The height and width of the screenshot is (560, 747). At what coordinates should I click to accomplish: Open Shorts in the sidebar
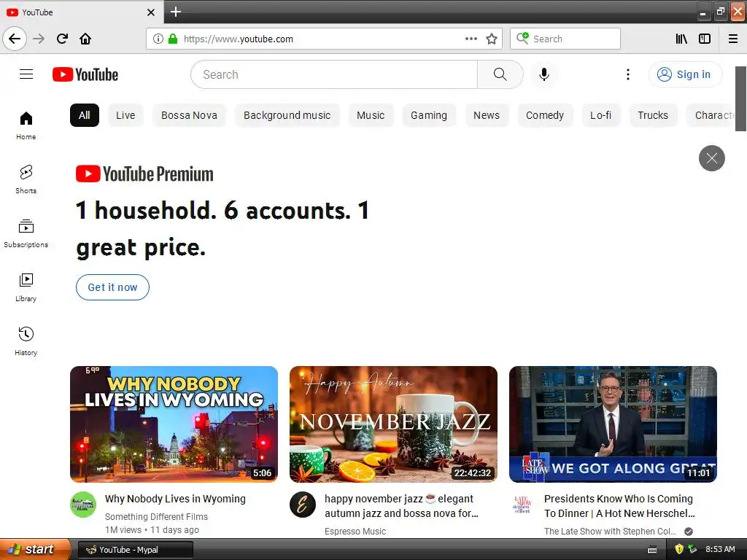pos(26,179)
